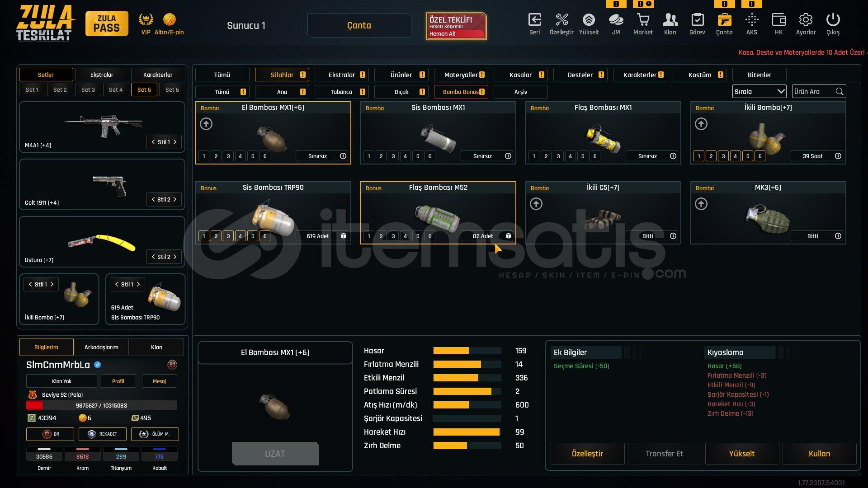Toggle set slot 6 on Flaş Bombası MX1 card

click(x=595, y=156)
